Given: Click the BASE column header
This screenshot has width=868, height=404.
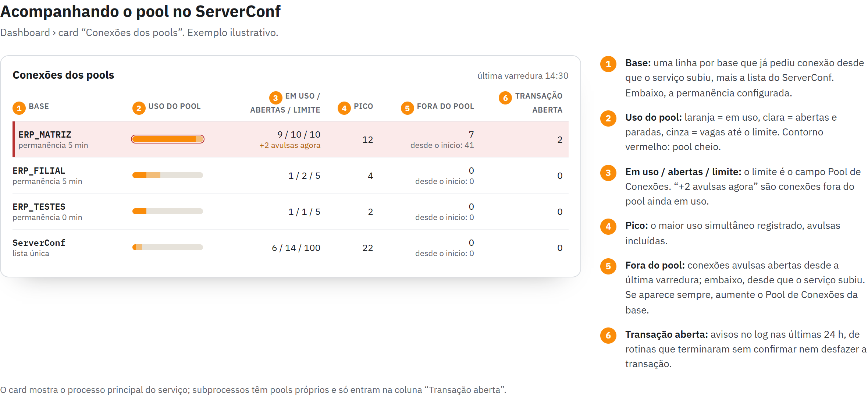Looking at the screenshot, I should tap(39, 106).
